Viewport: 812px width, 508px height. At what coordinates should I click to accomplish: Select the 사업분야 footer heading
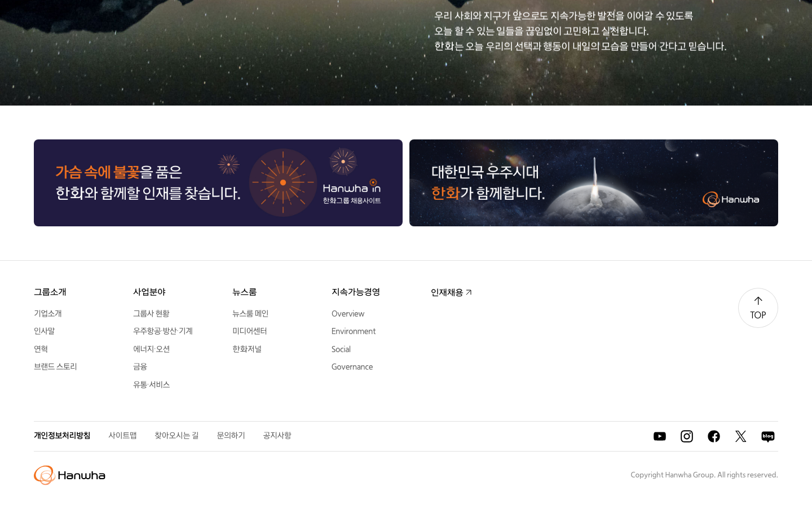[x=149, y=292]
